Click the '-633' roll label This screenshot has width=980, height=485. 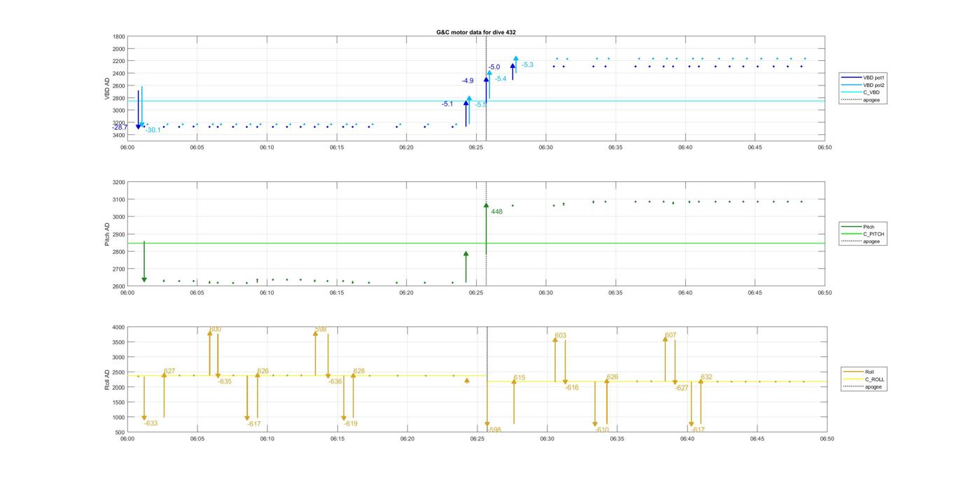point(150,423)
